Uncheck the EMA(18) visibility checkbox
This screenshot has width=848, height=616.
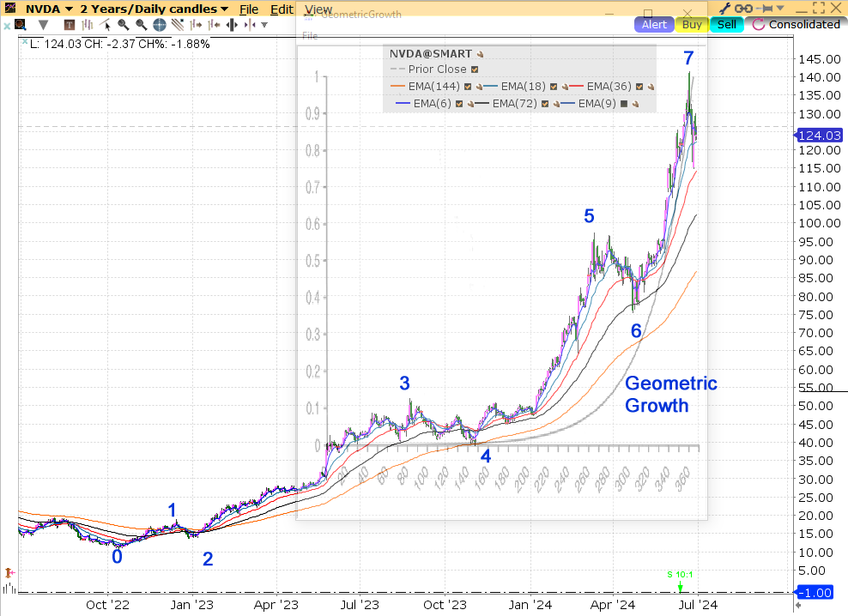(x=554, y=87)
